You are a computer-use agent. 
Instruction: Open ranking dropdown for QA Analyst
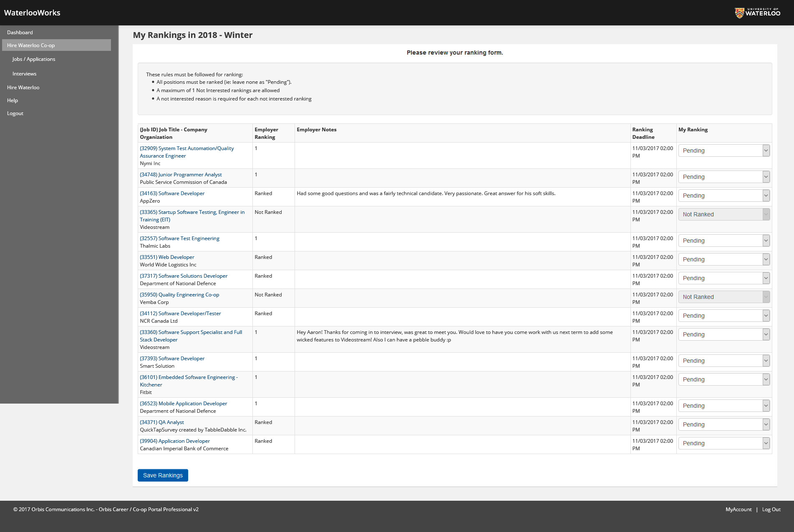(724, 424)
